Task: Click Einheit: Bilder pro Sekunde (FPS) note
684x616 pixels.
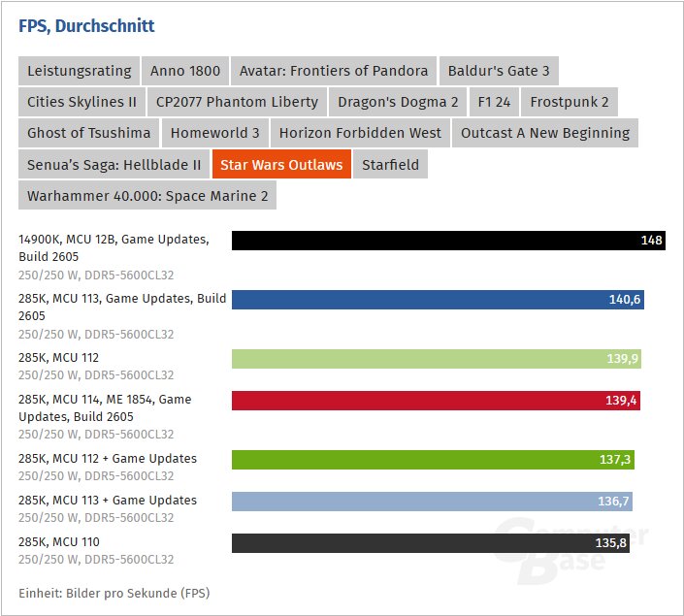Action: coord(114,594)
